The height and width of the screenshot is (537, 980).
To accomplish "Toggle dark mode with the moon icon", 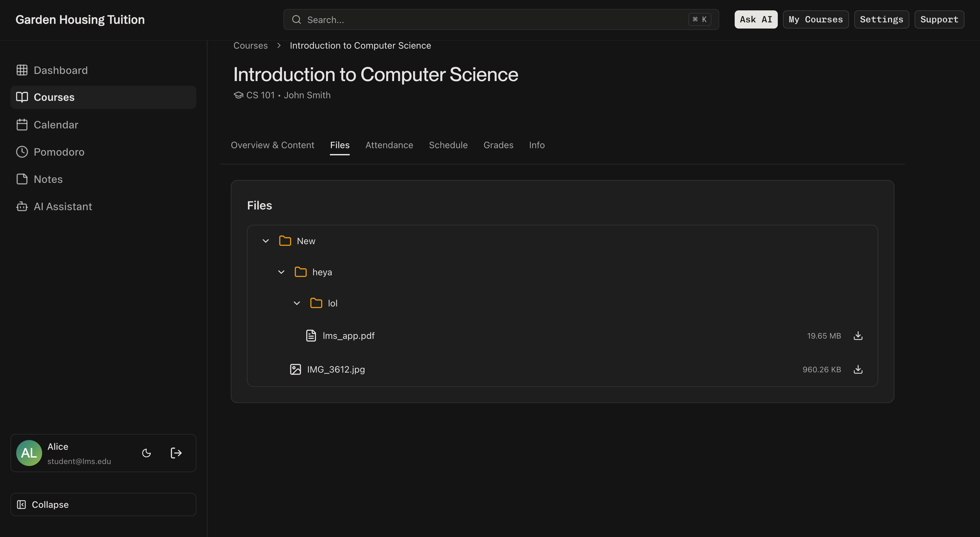I will click(x=146, y=453).
